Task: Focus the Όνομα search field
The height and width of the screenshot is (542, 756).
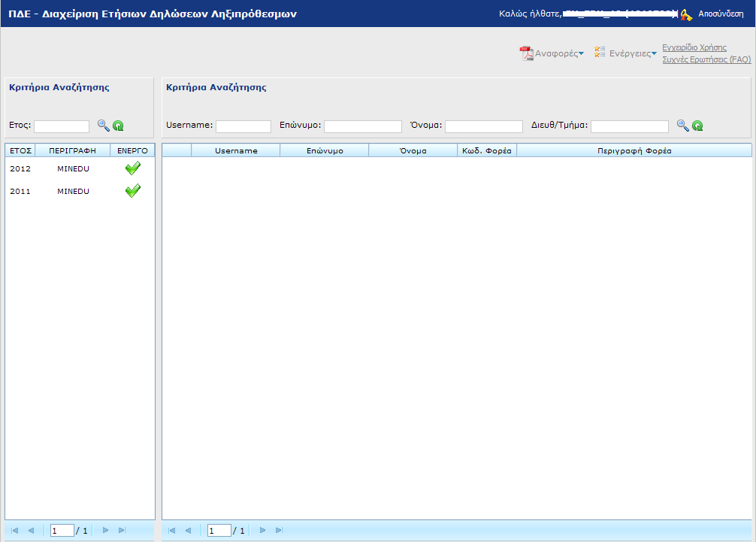Action: [484, 126]
